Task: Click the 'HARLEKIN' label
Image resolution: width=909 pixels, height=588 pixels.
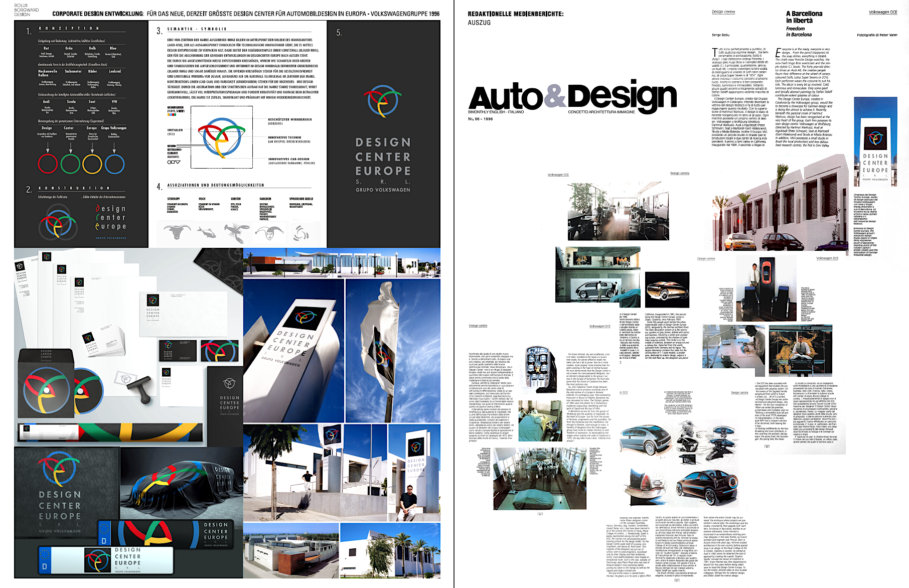Action: tap(265, 199)
